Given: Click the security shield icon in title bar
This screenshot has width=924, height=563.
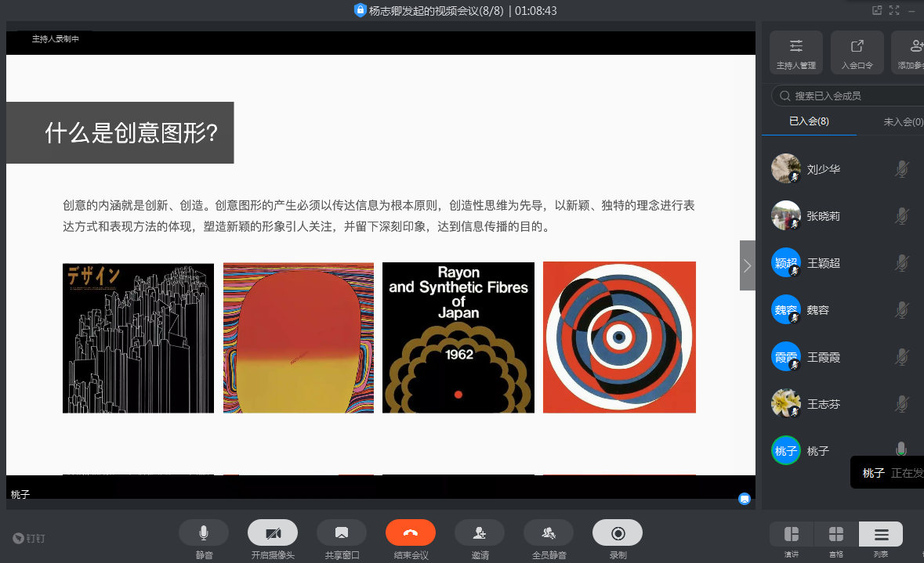Looking at the screenshot, I should pyautogui.click(x=360, y=10).
